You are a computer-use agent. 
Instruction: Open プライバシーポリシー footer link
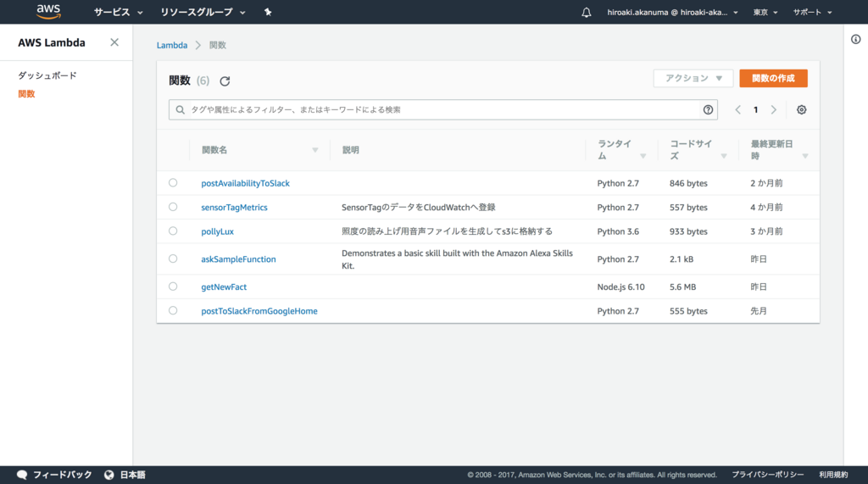pyautogui.click(x=768, y=475)
